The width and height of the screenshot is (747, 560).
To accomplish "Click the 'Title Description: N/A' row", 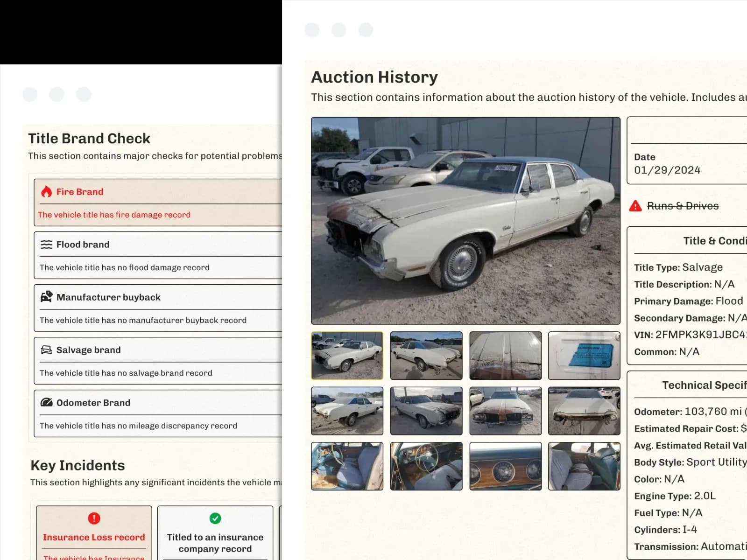I will tap(684, 284).
